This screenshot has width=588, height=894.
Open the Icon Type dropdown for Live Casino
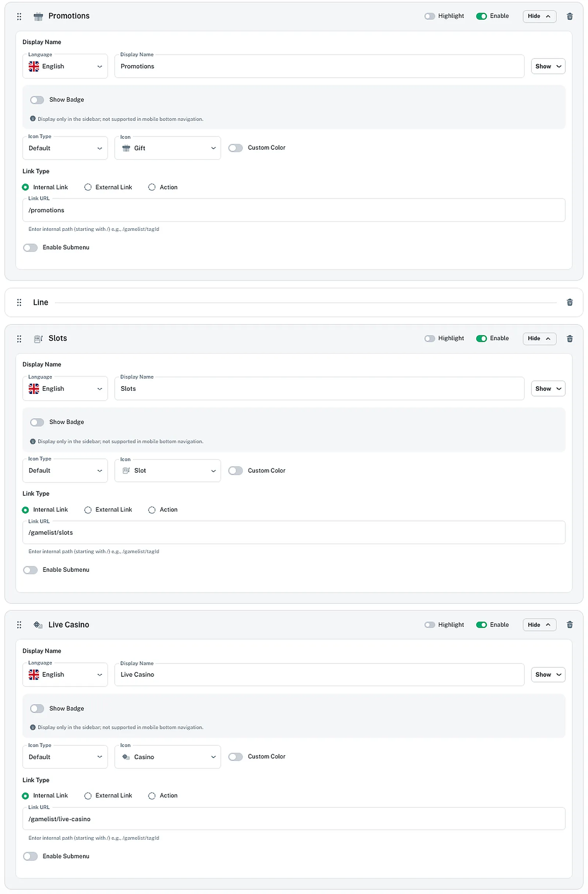click(65, 757)
